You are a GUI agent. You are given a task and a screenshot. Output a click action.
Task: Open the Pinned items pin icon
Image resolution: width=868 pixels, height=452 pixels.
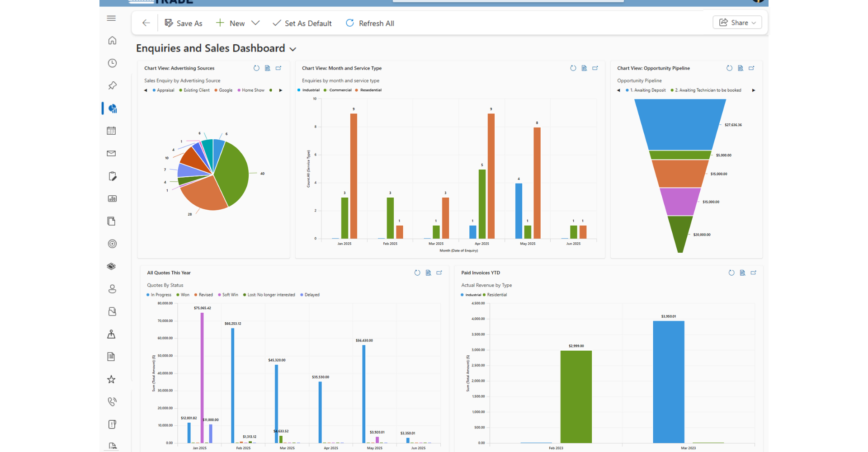pyautogui.click(x=112, y=85)
